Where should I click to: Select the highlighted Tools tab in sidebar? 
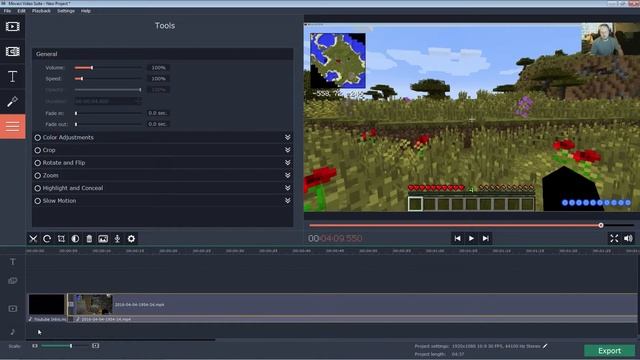tap(13, 126)
